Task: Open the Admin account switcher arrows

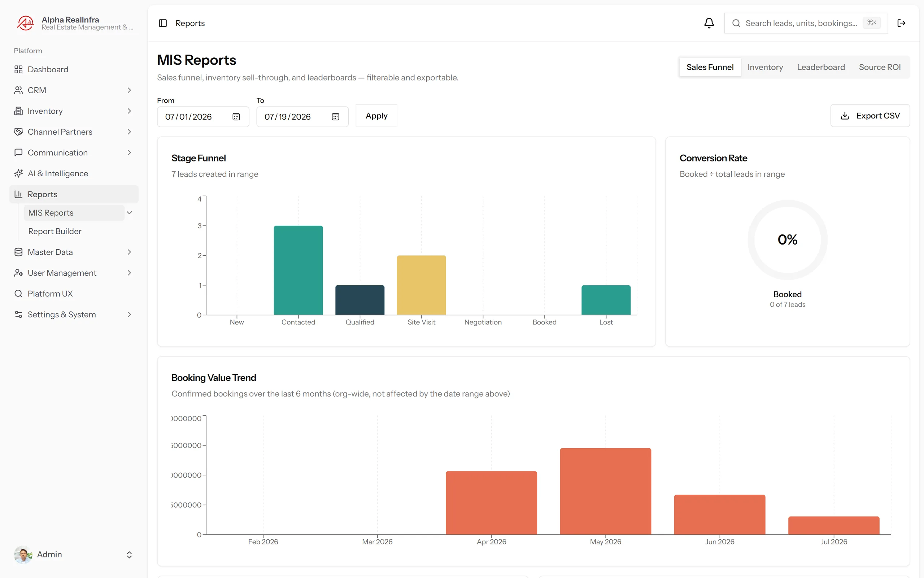Action: click(x=129, y=555)
